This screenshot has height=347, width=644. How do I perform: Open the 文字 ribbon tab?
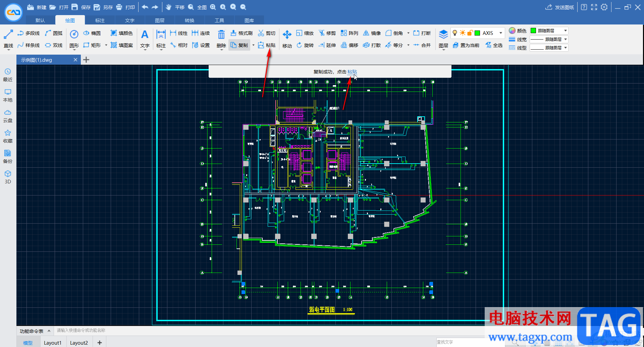(130, 20)
